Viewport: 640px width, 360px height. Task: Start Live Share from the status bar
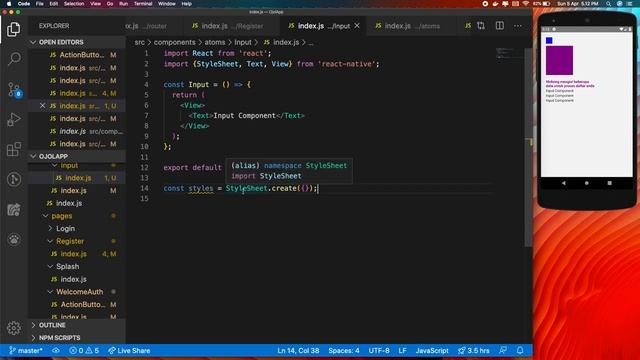coord(129,351)
